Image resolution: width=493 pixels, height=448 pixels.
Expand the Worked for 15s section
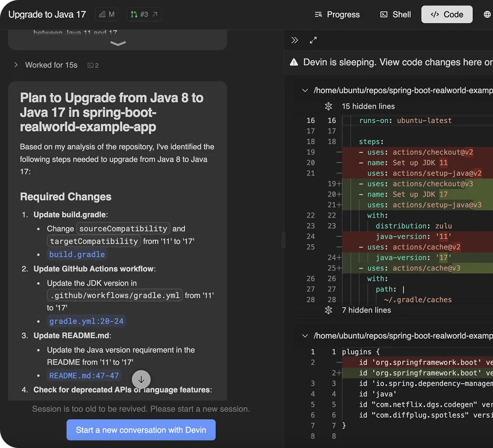click(x=46, y=65)
